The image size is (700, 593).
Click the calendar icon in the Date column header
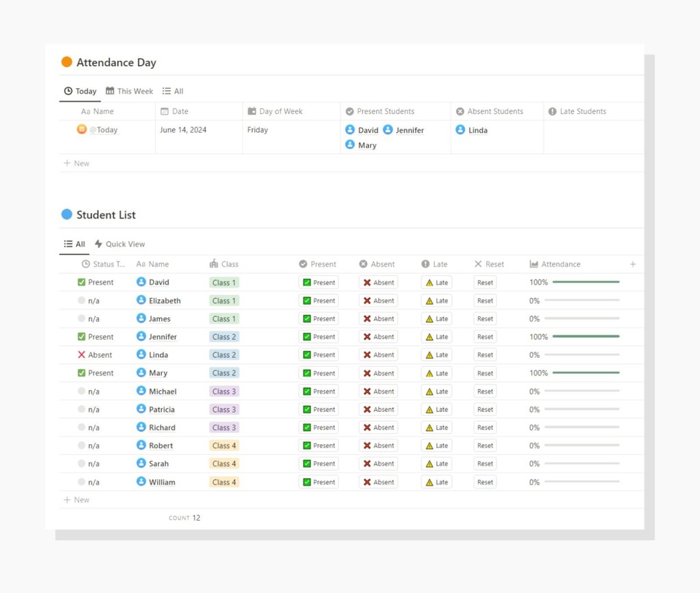pyautogui.click(x=165, y=111)
